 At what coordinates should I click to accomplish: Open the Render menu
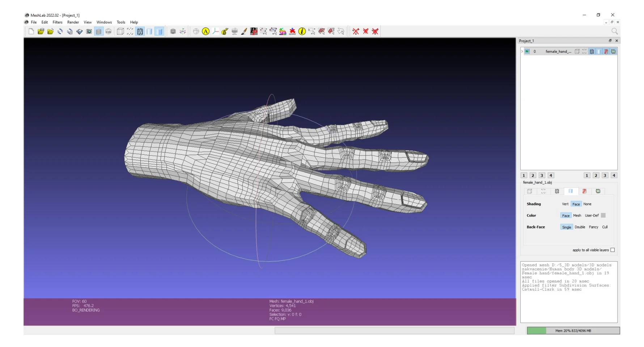point(73,22)
